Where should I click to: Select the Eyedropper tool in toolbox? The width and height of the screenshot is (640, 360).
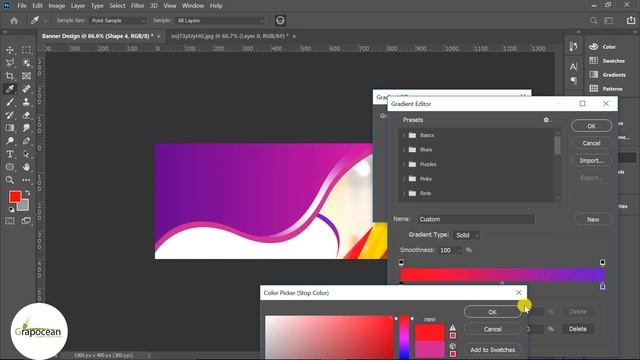coord(10,89)
